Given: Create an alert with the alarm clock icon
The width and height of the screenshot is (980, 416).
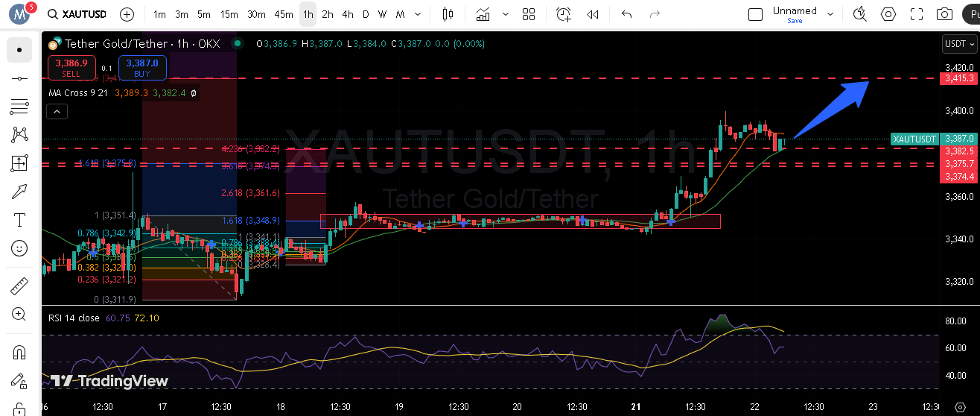Looking at the screenshot, I should [564, 14].
